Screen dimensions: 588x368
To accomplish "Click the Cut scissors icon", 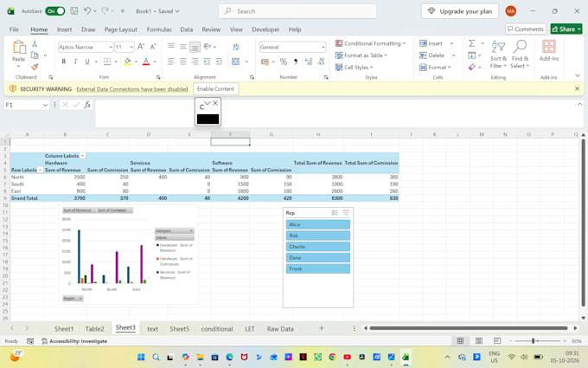I will [x=35, y=44].
